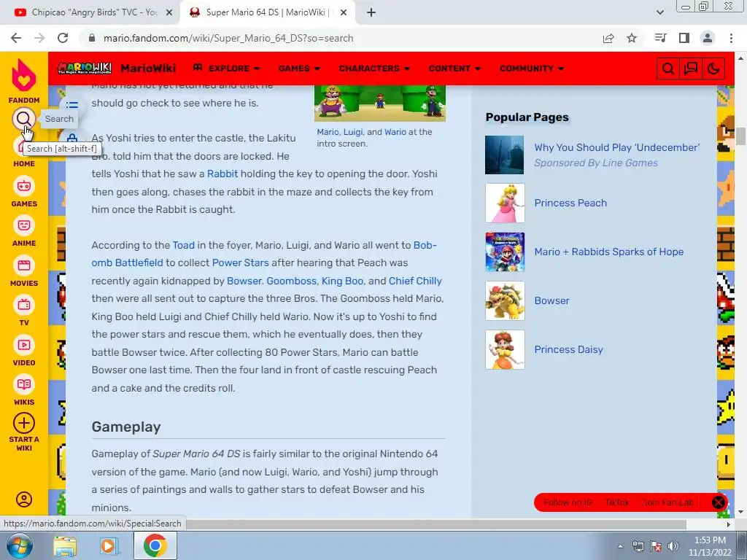
Task: Click the MarioWiki logo image
Action: 85,68
